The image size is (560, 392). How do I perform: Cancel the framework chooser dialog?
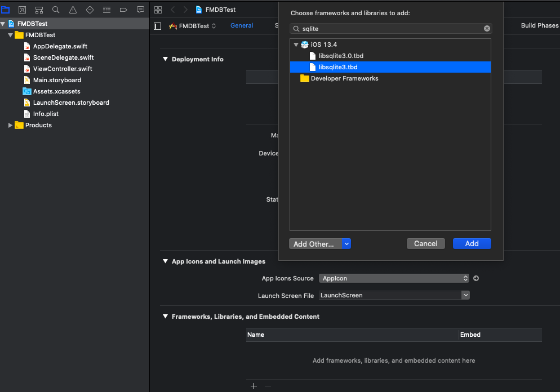426,243
